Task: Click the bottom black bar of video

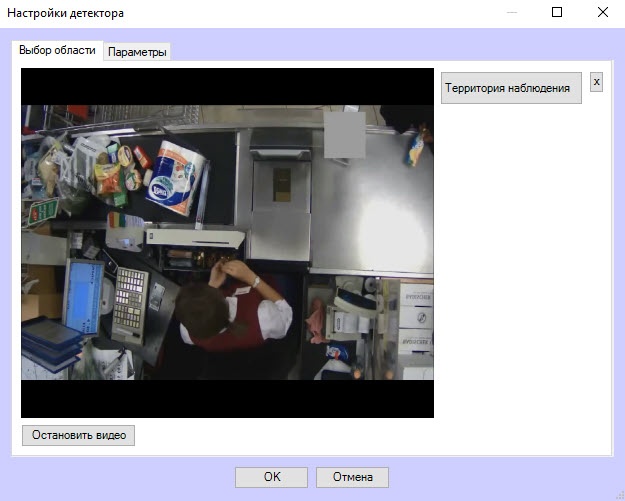Action: coord(227,399)
